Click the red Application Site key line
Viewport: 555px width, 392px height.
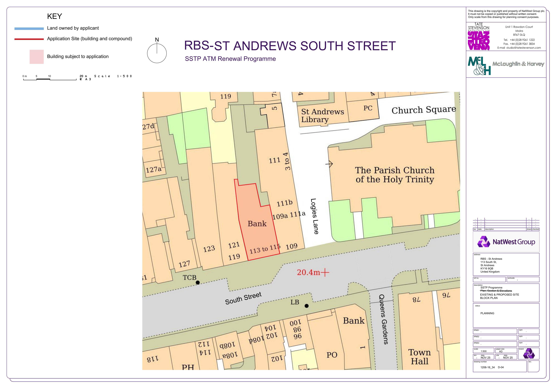point(29,39)
